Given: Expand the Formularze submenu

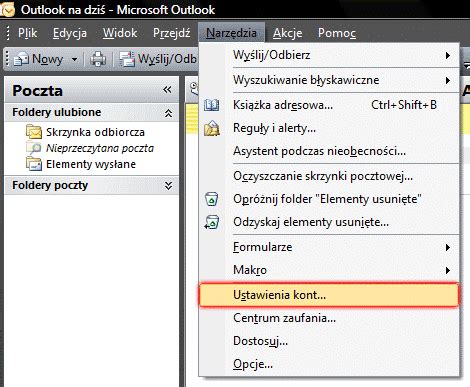Looking at the screenshot, I should tap(329, 247).
